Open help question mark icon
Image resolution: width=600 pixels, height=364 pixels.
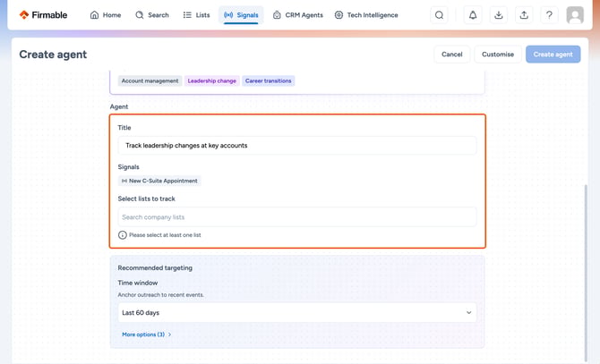549,15
